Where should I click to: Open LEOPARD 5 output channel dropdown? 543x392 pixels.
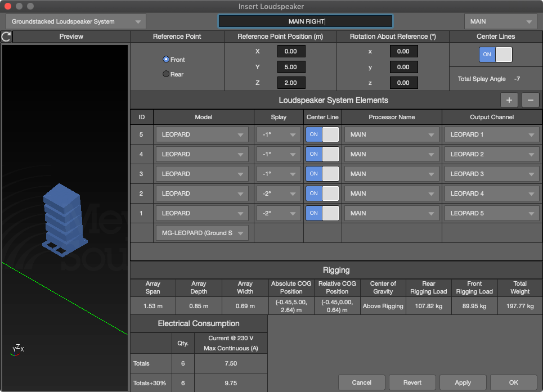492,214
